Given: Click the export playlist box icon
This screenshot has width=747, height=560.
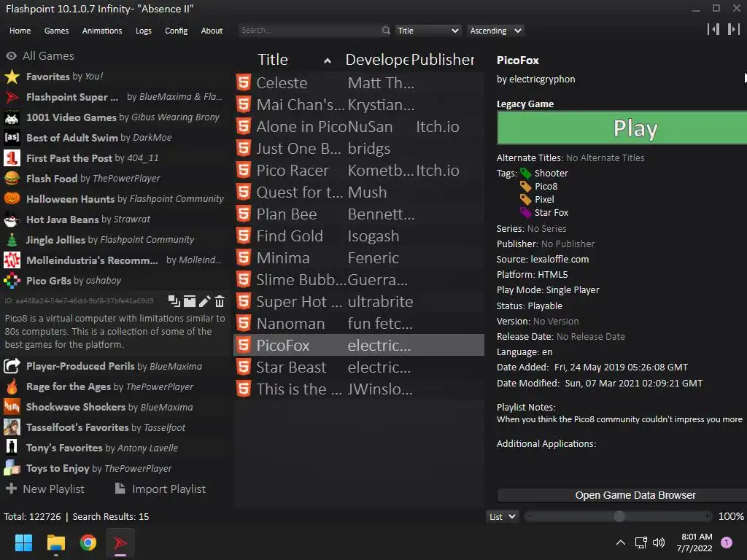Looking at the screenshot, I should click(190, 301).
